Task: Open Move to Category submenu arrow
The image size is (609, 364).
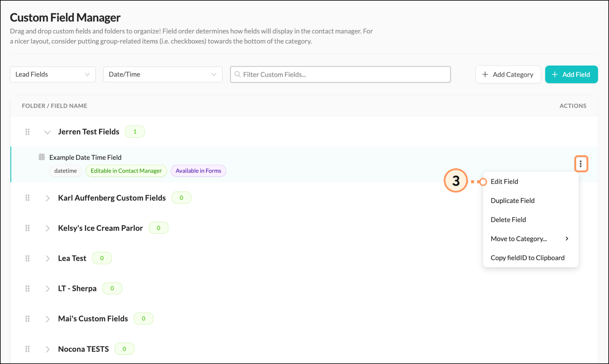Action: click(567, 239)
